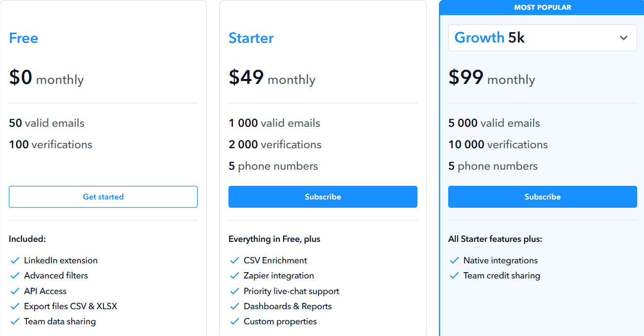
Task: Click the Starter plan title
Action: 251,38
